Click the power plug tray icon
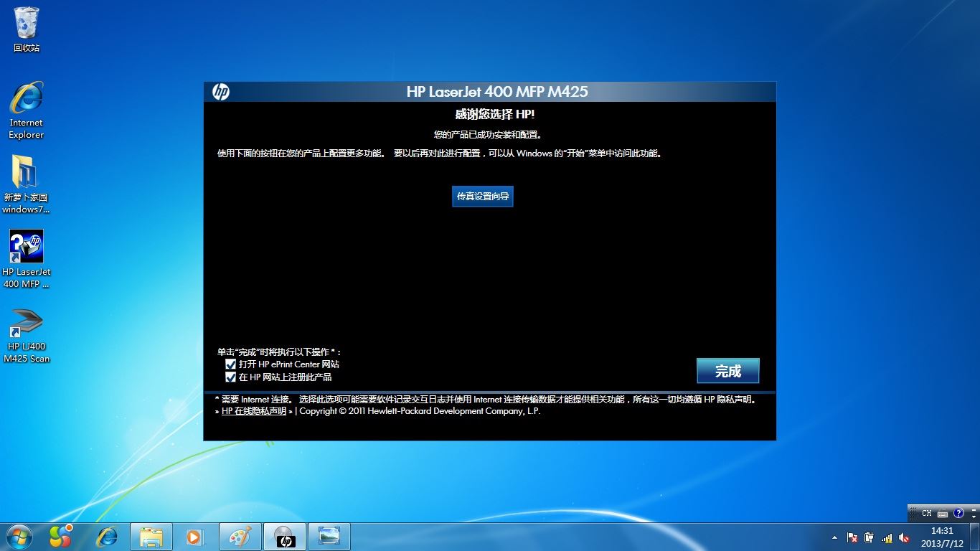Screen dimensions: 980x551 click(870, 537)
